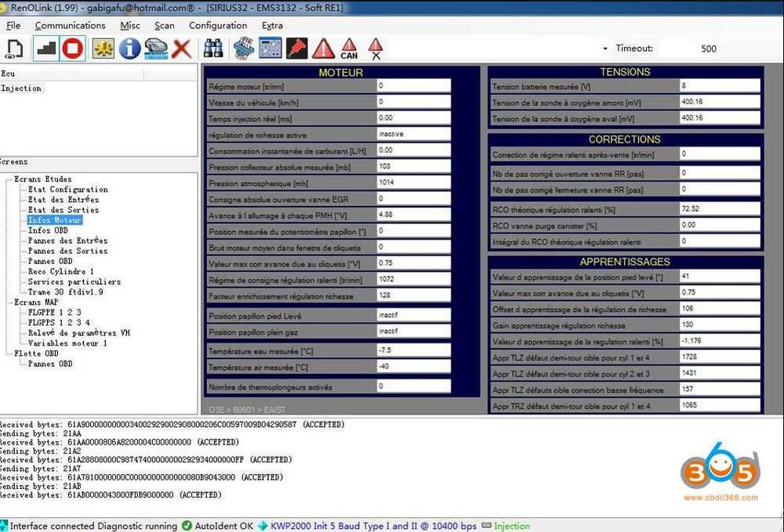Open the File menu
The image size is (784, 532).
[13, 26]
